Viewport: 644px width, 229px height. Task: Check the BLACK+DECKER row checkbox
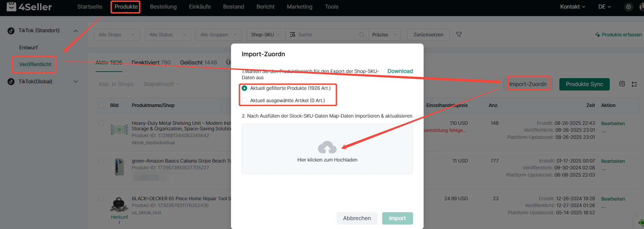coord(101,198)
